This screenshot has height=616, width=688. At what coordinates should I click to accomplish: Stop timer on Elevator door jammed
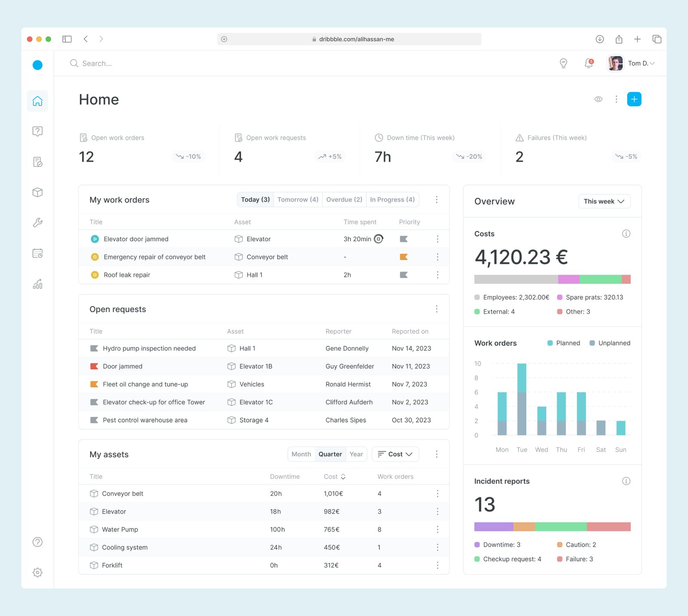tap(378, 239)
